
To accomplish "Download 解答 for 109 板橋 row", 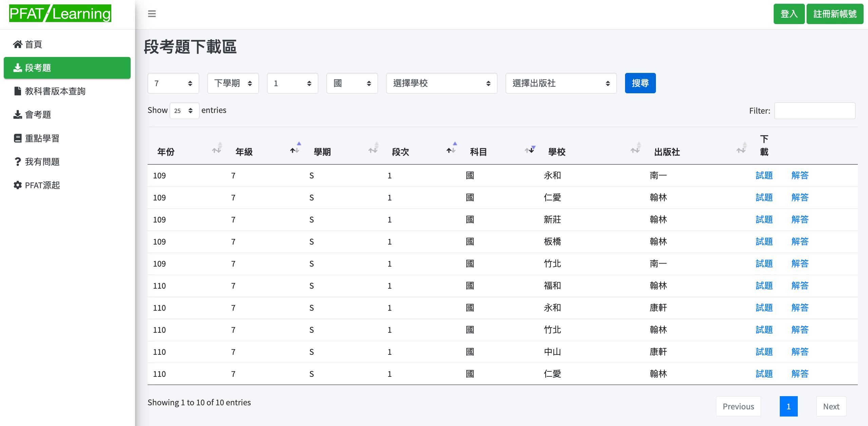I will pyautogui.click(x=800, y=241).
